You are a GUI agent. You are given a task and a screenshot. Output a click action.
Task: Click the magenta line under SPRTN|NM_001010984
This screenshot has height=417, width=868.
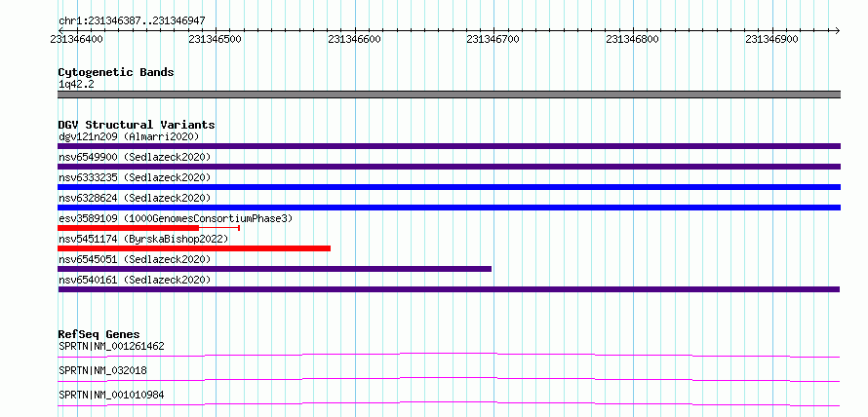(x=449, y=403)
